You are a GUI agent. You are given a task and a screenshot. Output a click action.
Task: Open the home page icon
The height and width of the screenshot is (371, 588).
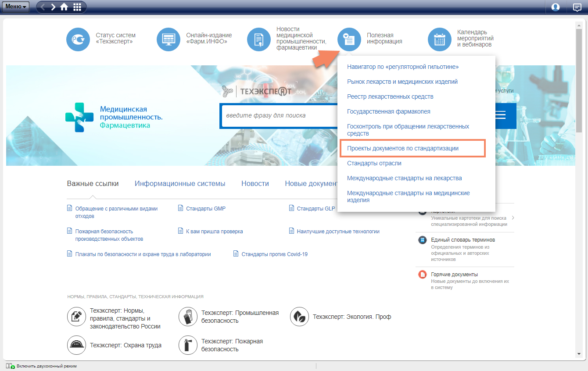click(x=64, y=7)
